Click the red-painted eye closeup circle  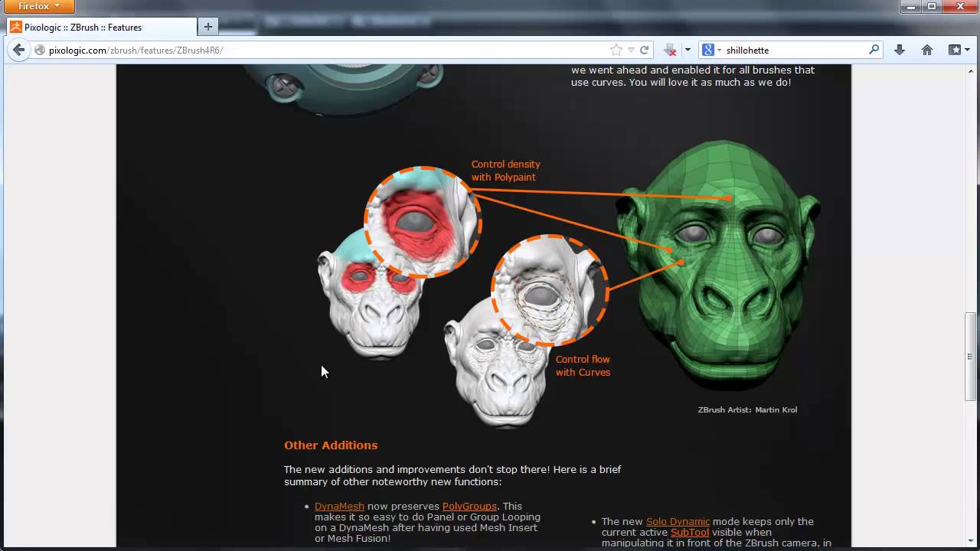pyautogui.click(x=423, y=222)
